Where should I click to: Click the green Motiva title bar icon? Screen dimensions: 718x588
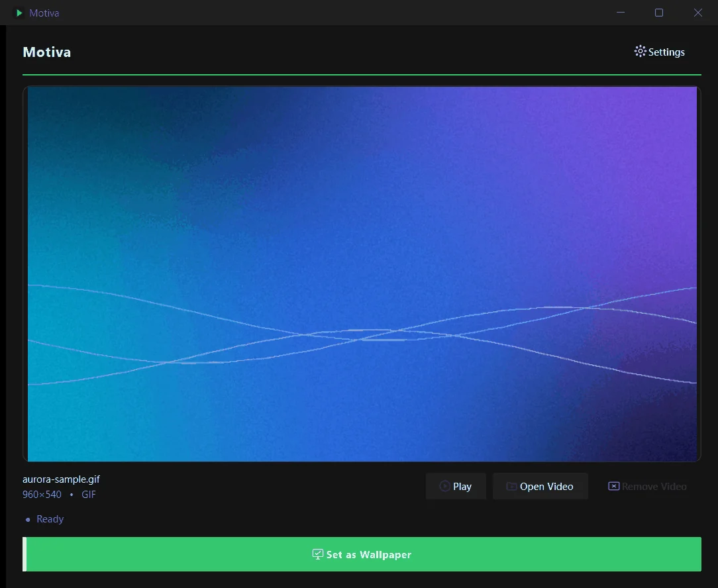pyautogui.click(x=19, y=13)
